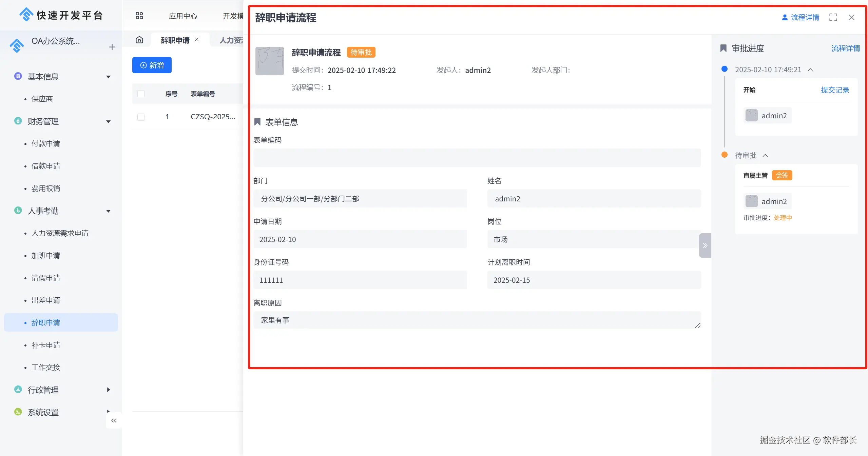Click the 人事考勤 category icon
The height and width of the screenshot is (456, 868).
[x=18, y=211]
